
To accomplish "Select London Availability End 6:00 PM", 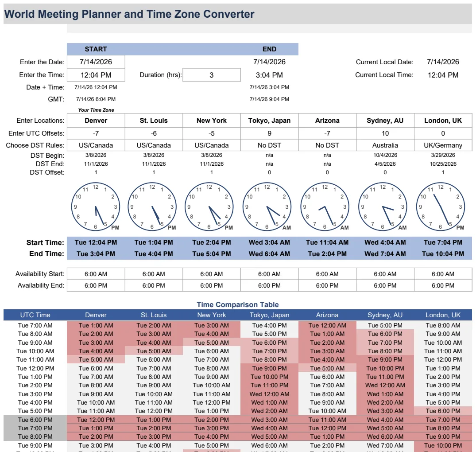I will (x=443, y=285).
